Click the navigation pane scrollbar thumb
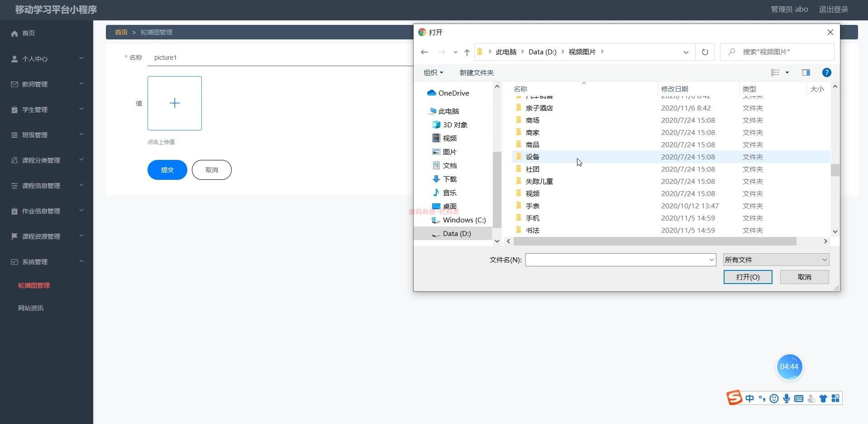 click(x=497, y=189)
